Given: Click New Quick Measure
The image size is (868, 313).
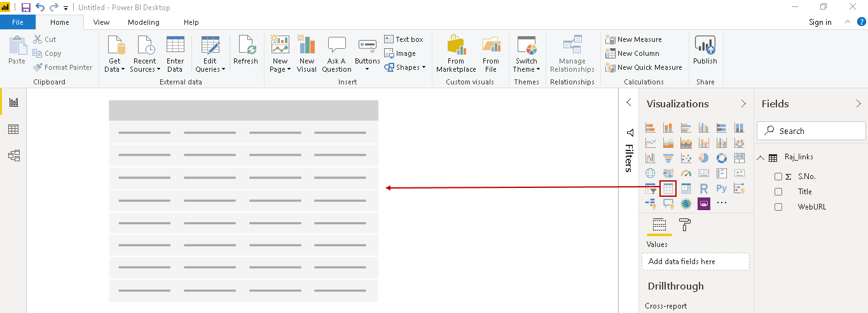Looking at the screenshot, I should pyautogui.click(x=644, y=67).
